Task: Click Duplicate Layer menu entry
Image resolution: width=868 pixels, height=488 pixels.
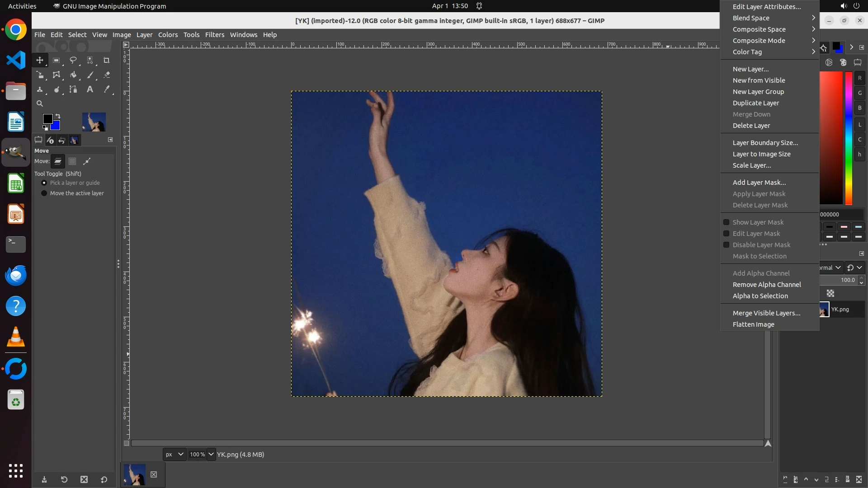Action: click(755, 103)
